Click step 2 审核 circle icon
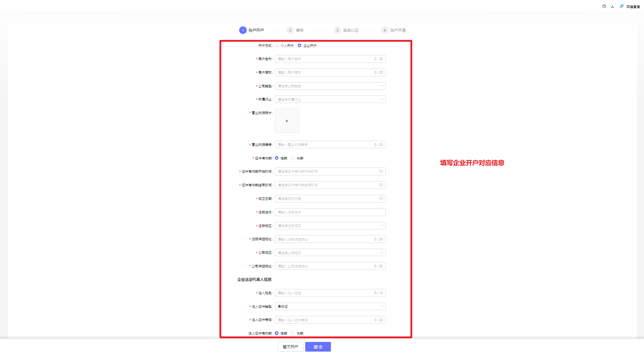This screenshot has width=644, height=353. point(290,30)
